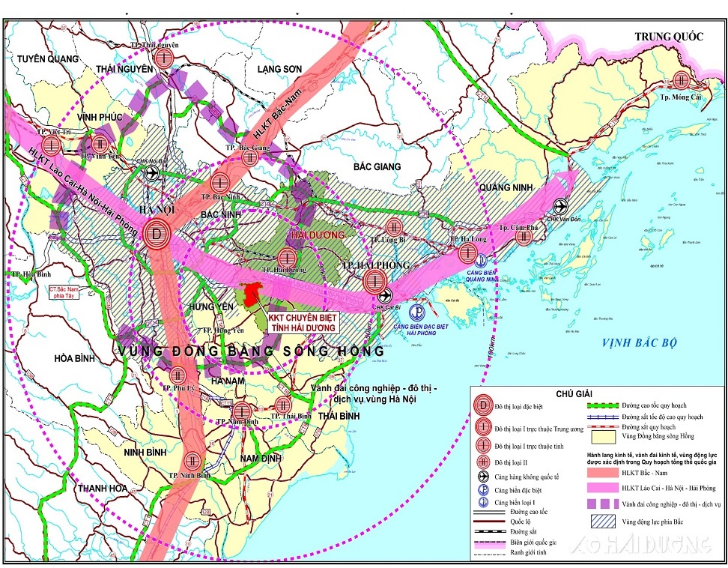Image resolution: width=728 pixels, height=568 pixels.
Task: Click legend icon for Đô thị loại II
Action: click(483, 462)
